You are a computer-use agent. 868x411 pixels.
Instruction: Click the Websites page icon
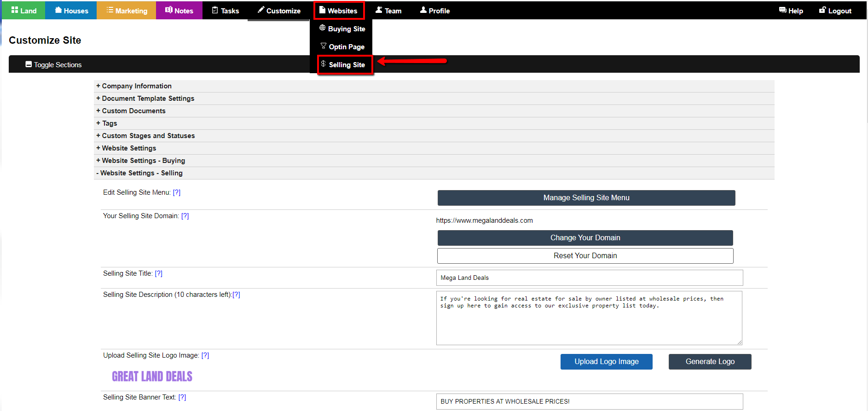[322, 10]
